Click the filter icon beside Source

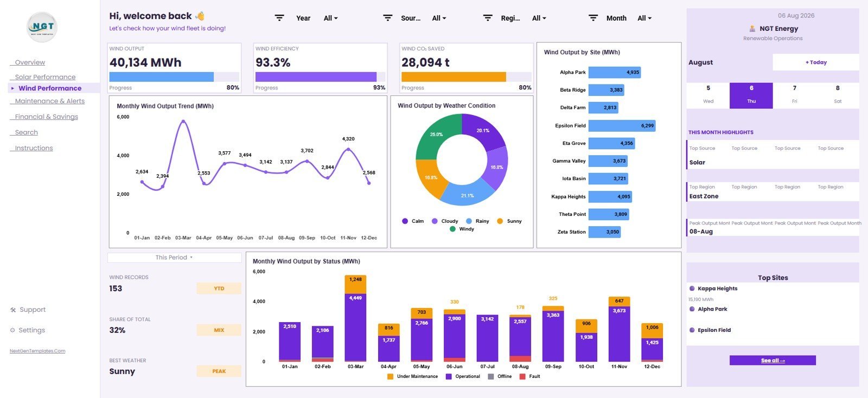tap(388, 18)
